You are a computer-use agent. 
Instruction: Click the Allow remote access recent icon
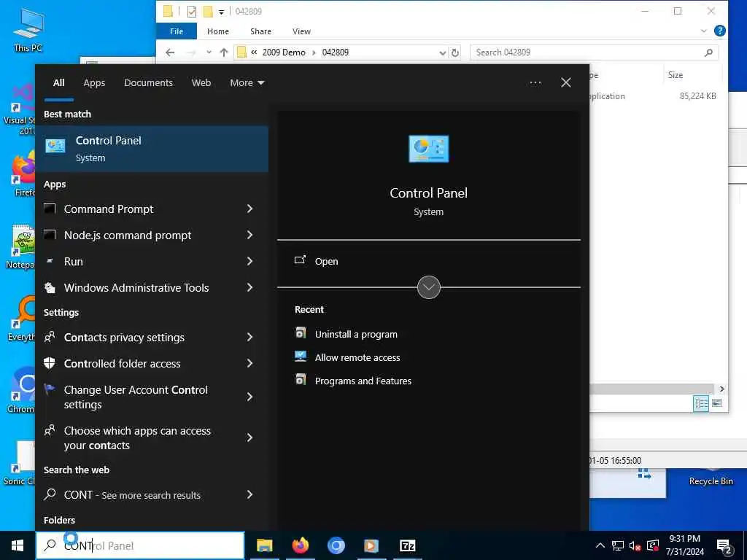click(x=301, y=356)
